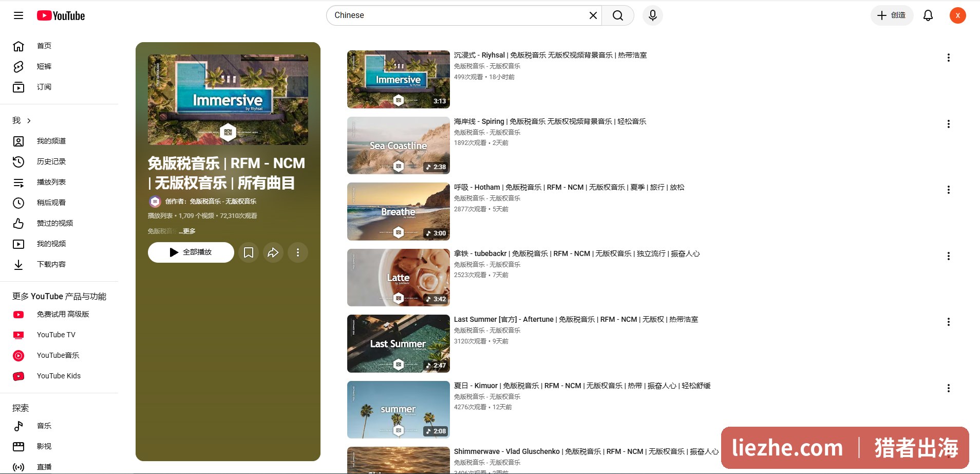The width and height of the screenshot is (980, 474).
Task: Click the 直播 live icon
Action: (18, 467)
